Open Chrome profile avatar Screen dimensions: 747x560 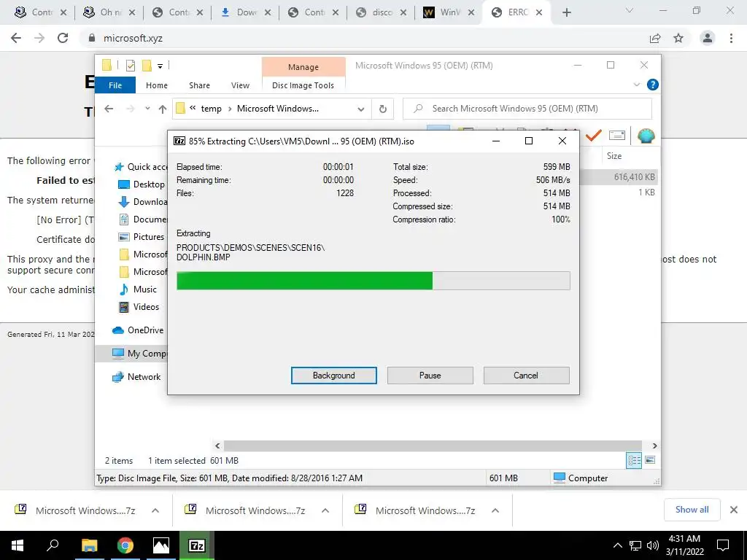pyautogui.click(x=708, y=38)
